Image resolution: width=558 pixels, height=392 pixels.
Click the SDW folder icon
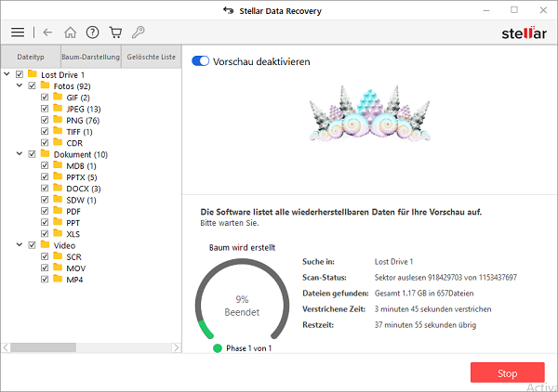[58, 199]
